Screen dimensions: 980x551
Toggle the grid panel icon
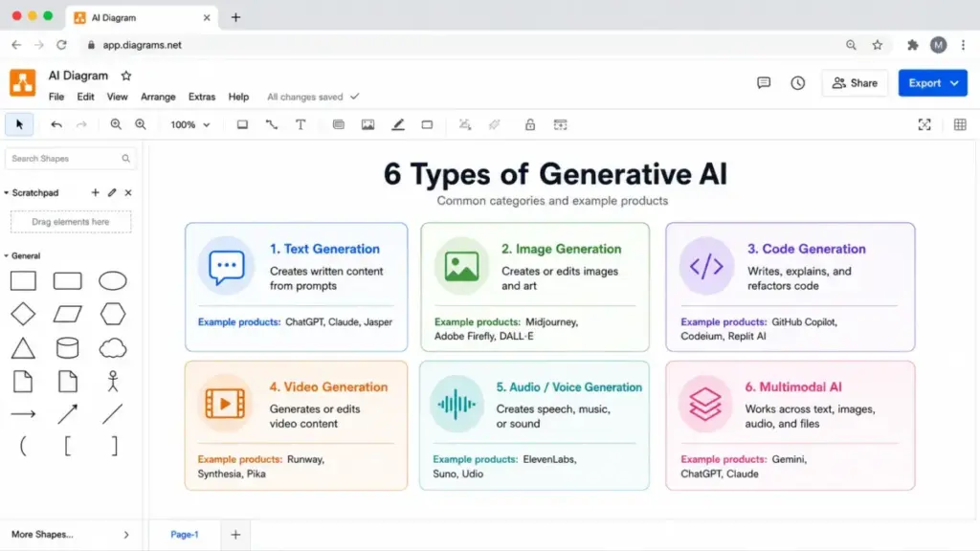pyautogui.click(x=960, y=124)
